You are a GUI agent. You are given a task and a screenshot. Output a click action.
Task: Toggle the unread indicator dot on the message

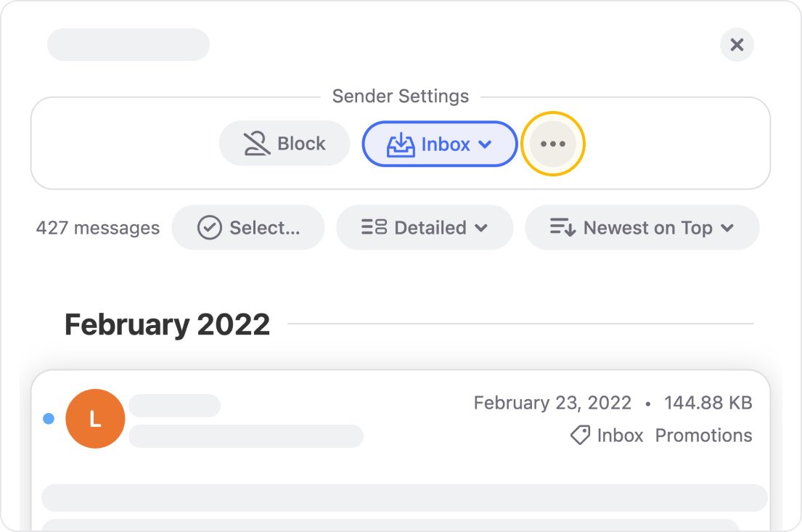click(49, 418)
